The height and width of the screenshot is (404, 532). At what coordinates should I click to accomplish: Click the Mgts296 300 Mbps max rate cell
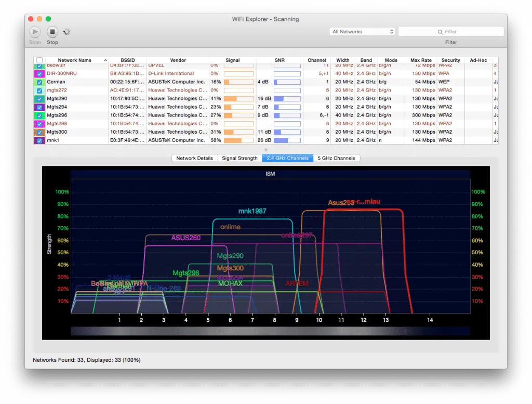423,115
